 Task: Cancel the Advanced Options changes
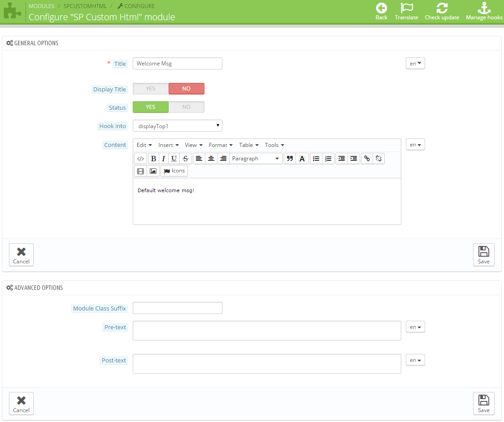[21, 404]
